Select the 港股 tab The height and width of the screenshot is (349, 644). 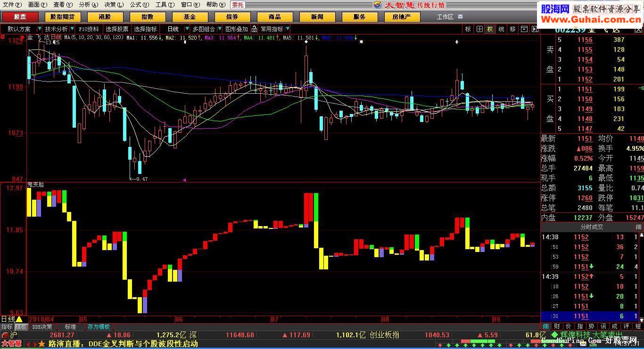(x=105, y=16)
